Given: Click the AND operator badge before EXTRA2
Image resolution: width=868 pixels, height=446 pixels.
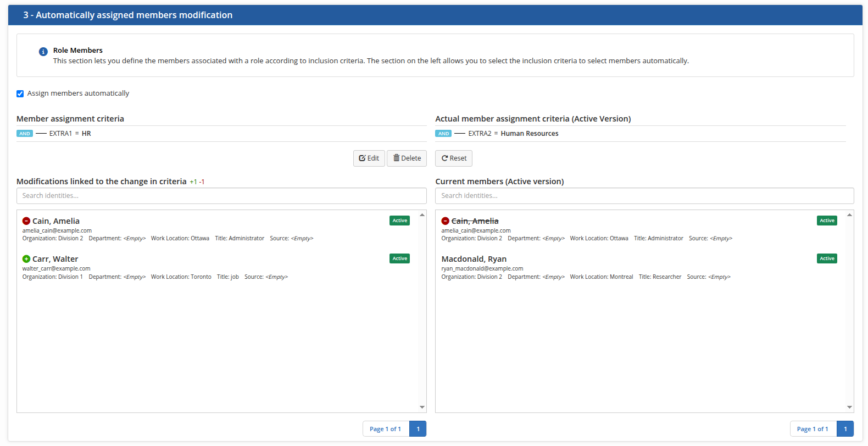Looking at the screenshot, I should click(x=443, y=134).
